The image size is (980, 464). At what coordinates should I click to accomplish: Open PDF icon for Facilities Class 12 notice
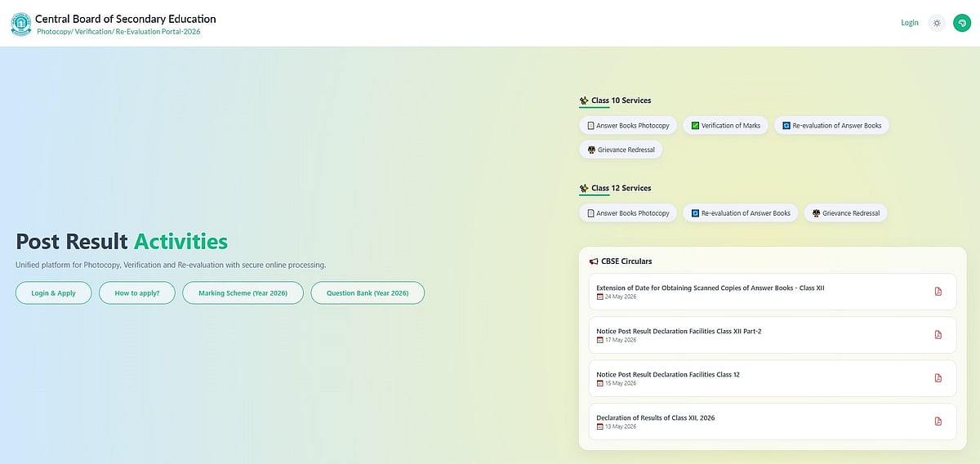[x=938, y=378]
